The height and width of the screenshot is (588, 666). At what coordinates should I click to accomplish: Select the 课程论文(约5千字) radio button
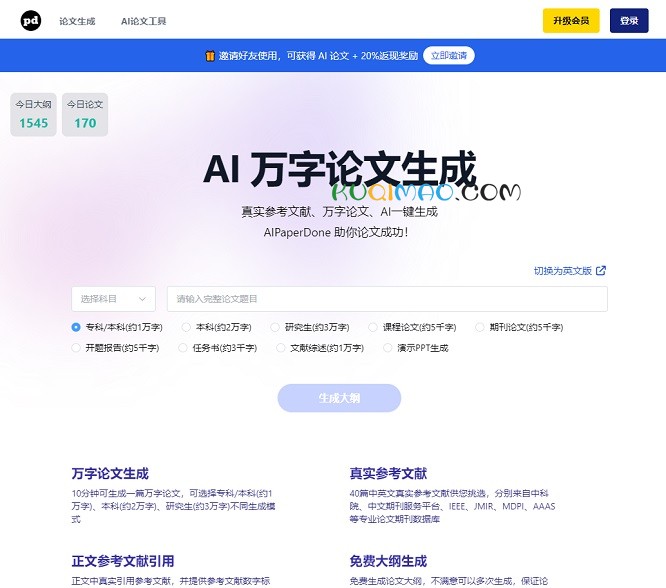pyautogui.click(x=373, y=327)
